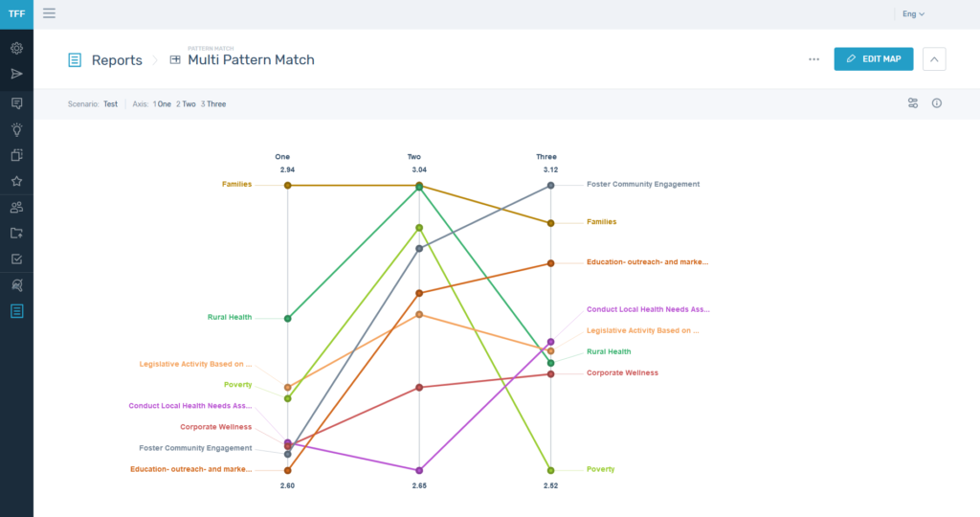Click the info circle icon

point(937,103)
